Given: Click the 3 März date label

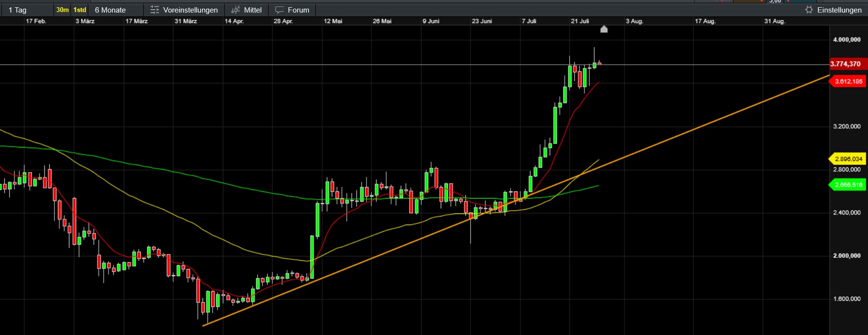Looking at the screenshot, I should (x=85, y=21).
